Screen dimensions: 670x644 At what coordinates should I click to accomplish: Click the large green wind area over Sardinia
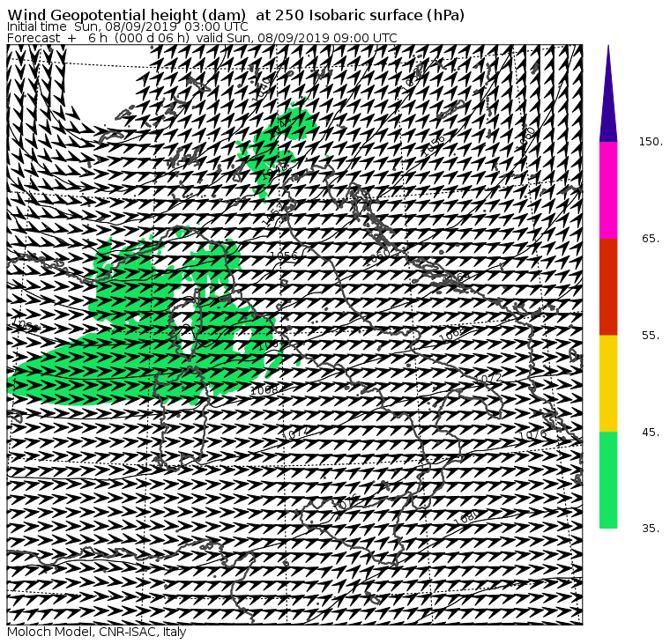click(x=141, y=342)
